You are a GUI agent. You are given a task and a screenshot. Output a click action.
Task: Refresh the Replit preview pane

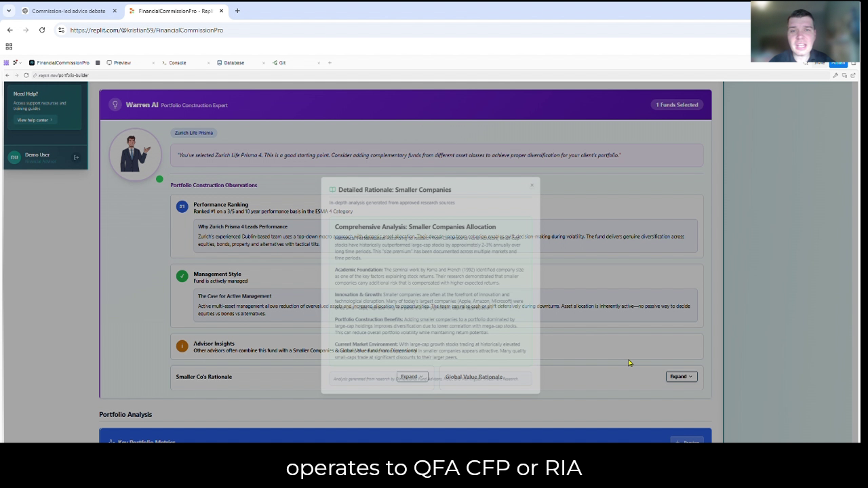coord(26,75)
